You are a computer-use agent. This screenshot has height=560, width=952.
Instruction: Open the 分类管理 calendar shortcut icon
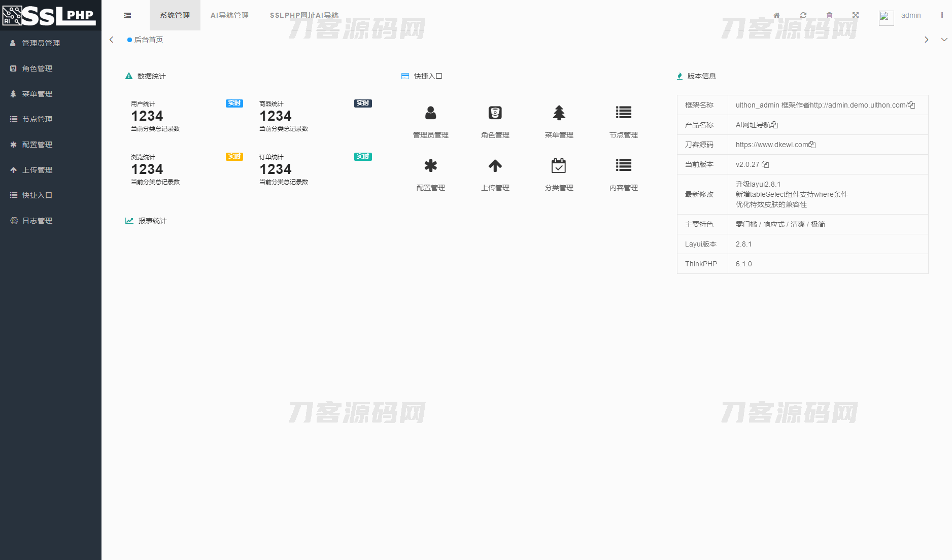[x=559, y=165]
